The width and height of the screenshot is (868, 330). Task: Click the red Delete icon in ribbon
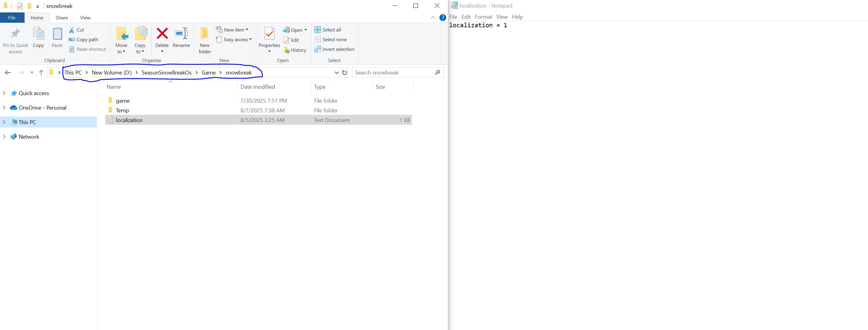[162, 34]
